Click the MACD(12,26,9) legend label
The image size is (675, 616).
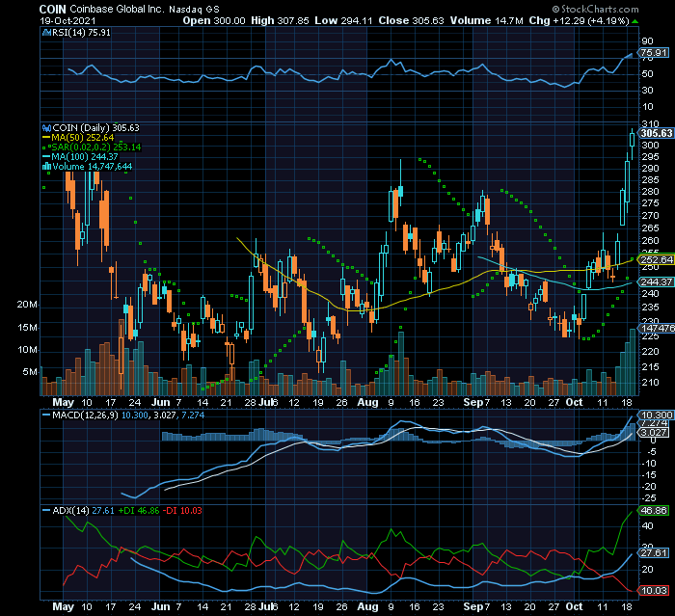(x=85, y=415)
